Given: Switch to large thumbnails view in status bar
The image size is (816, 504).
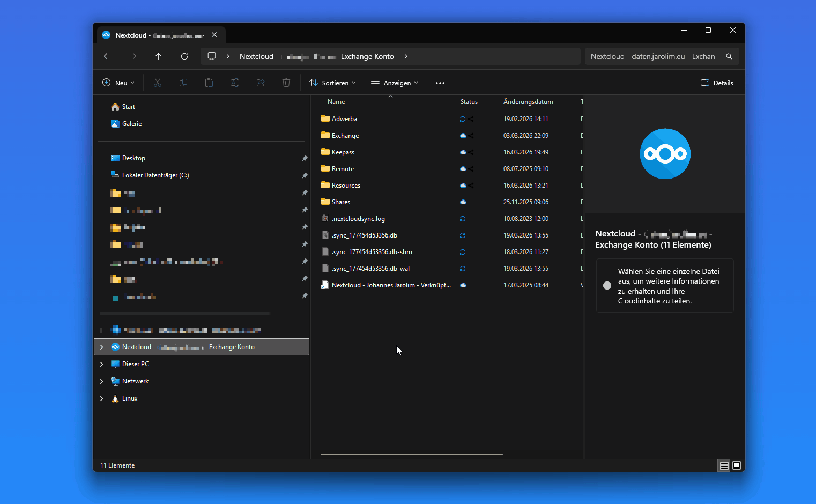Looking at the screenshot, I should [737, 465].
